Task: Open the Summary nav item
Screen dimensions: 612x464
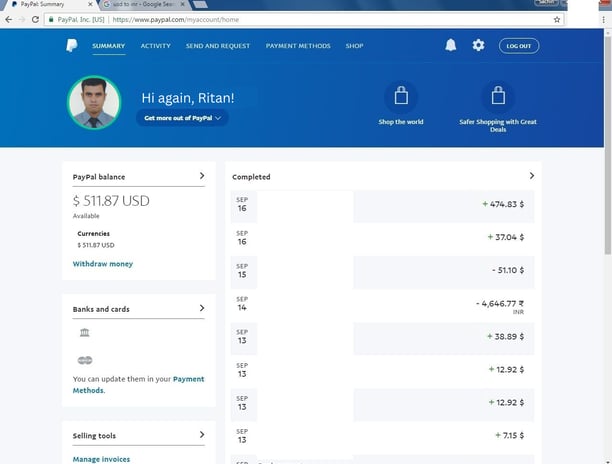Action: point(109,46)
